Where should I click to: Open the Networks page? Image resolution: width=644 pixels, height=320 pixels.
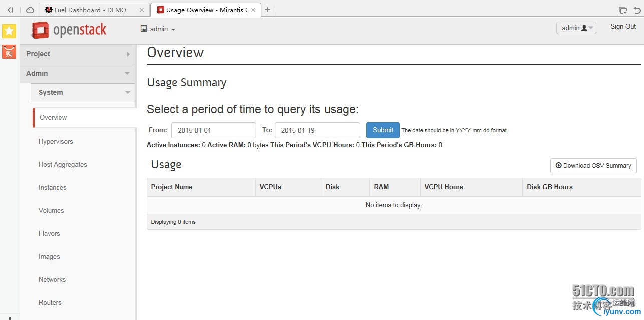coord(52,280)
